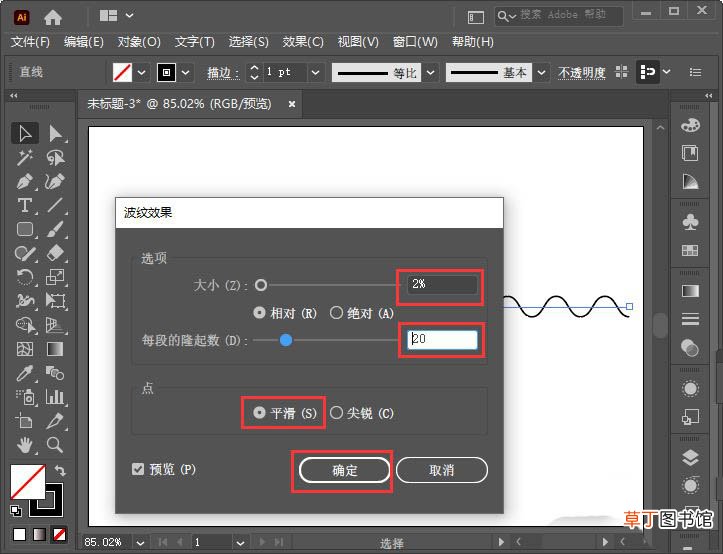Image resolution: width=723 pixels, height=554 pixels.
Task: Click the Stroke (描边) label link
Action: click(x=223, y=73)
